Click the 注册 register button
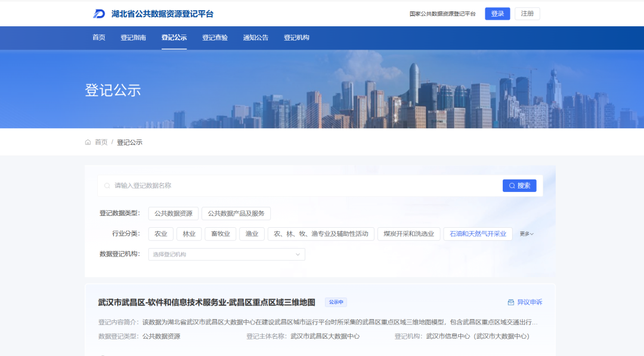 click(527, 14)
